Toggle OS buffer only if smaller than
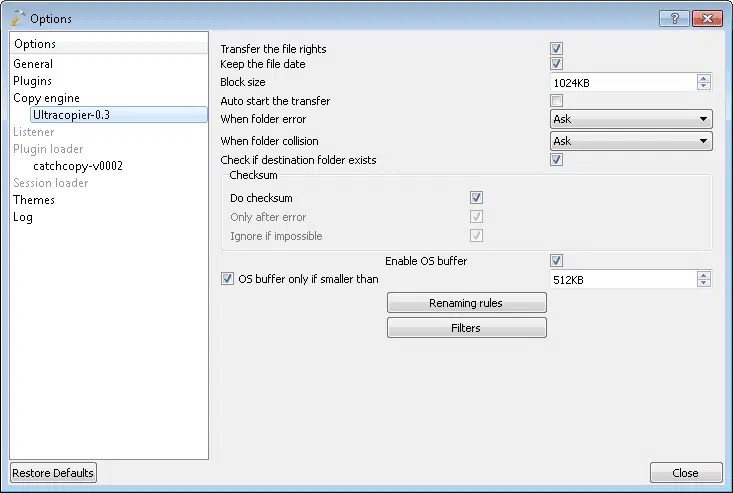The image size is (733, 493). (227, 279)
